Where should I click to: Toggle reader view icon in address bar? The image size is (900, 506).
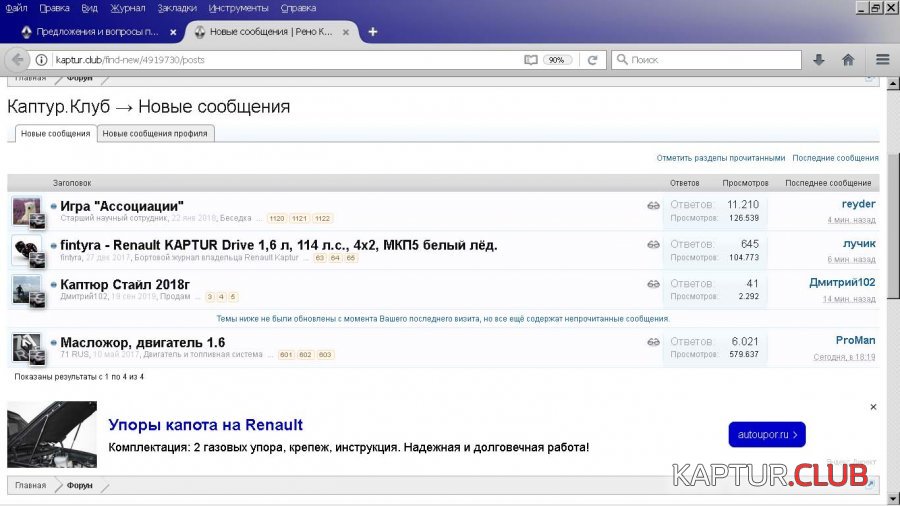(531, 60)
